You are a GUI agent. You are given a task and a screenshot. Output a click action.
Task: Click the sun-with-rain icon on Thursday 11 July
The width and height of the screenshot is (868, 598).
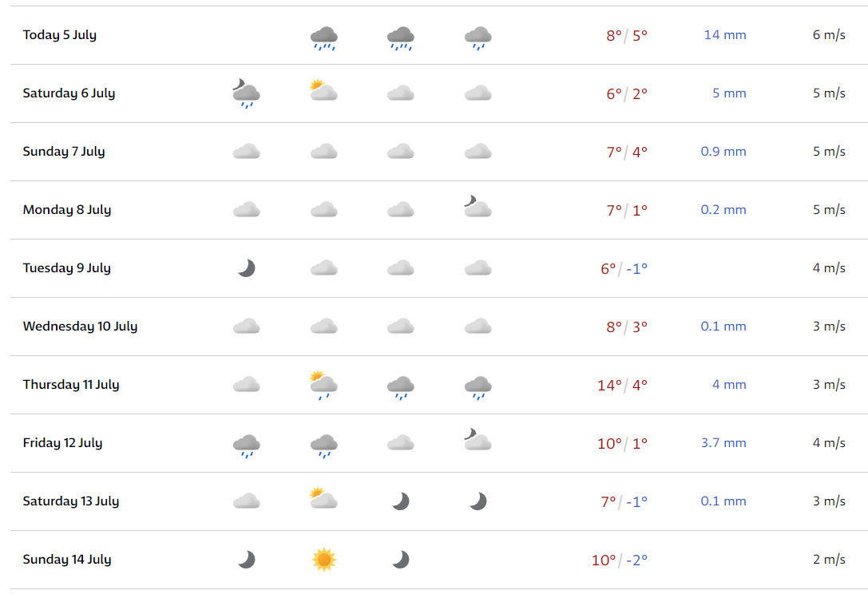tap(324, 385)
